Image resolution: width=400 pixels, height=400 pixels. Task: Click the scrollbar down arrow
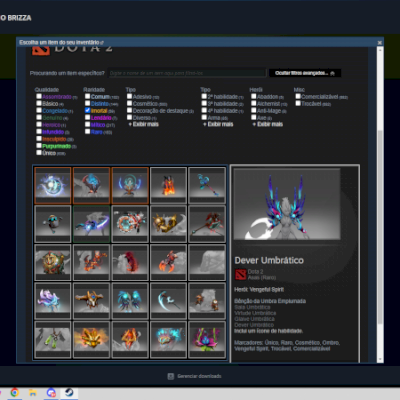click(x=380, y=359)
